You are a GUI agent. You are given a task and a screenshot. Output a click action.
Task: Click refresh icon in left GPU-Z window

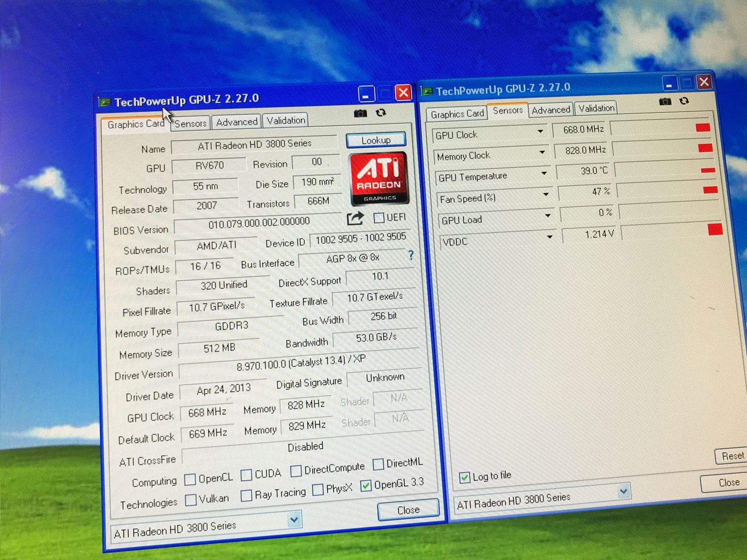381,112
